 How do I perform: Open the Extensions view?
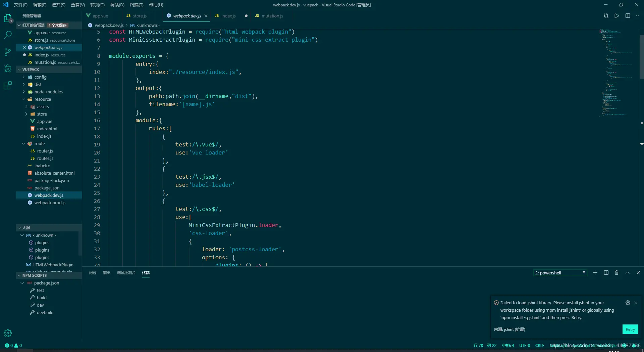click(8, 85)
